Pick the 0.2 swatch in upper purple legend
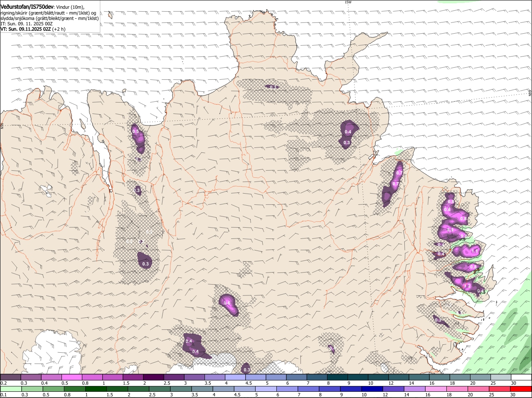This screenshot has height=398, width=532. pos(10,377)
